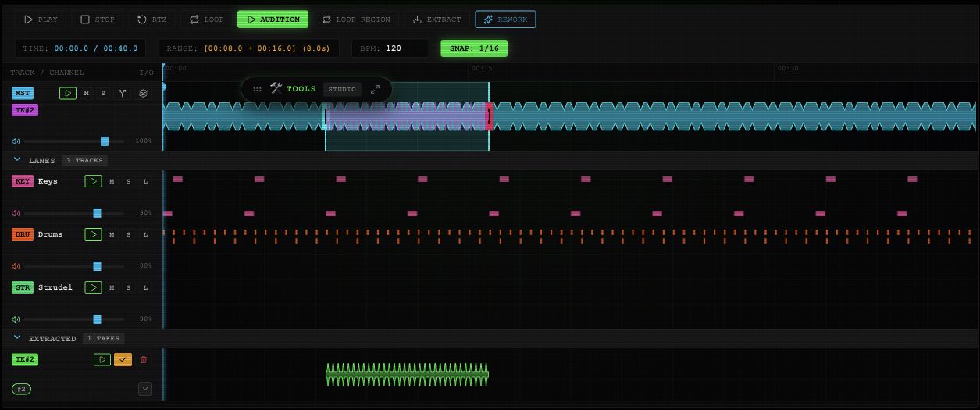Viewport: 980px width, 410px height.
Task: Click the Keys lane speaker icon
Action: (16, 212)
